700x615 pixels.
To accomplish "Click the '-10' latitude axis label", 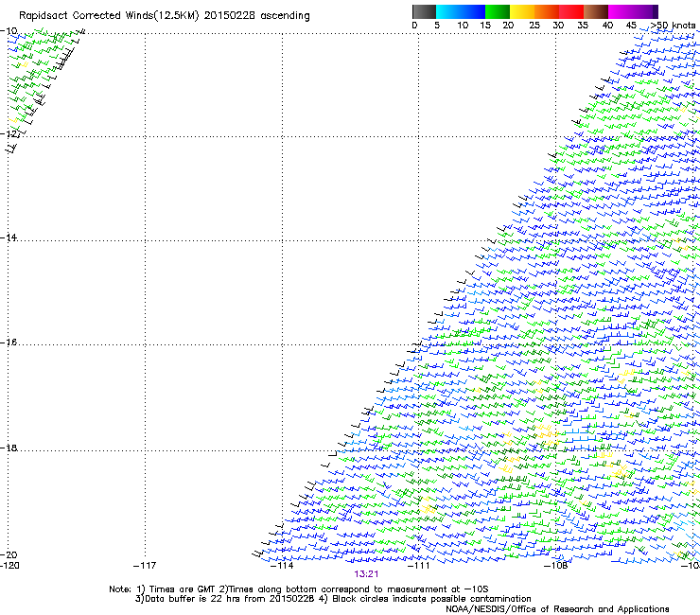I will coord(9,31).
